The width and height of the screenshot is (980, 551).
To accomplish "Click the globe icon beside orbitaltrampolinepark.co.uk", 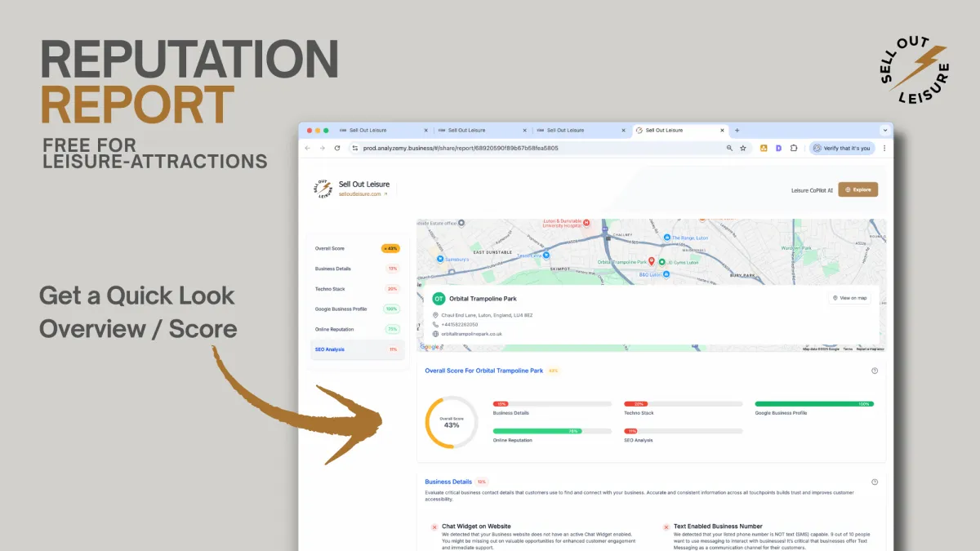I will [x=436, y=334].
